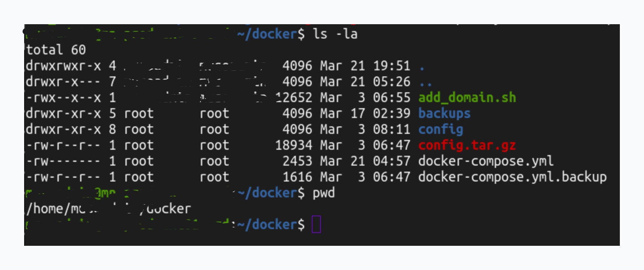Select the backups directory name
The width and height of the screenshot is (644, 270).
point(444,113)
